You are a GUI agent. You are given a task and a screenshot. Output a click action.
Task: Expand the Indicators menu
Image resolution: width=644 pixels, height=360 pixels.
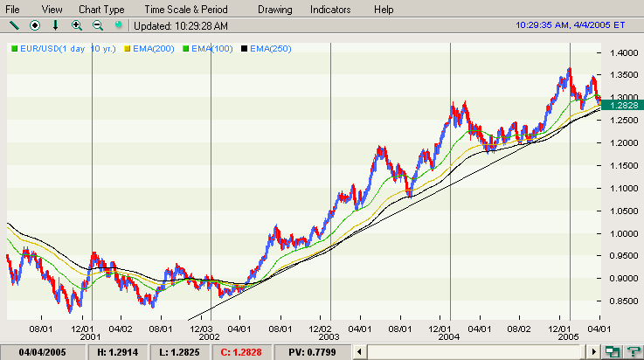tap(330, 10)
